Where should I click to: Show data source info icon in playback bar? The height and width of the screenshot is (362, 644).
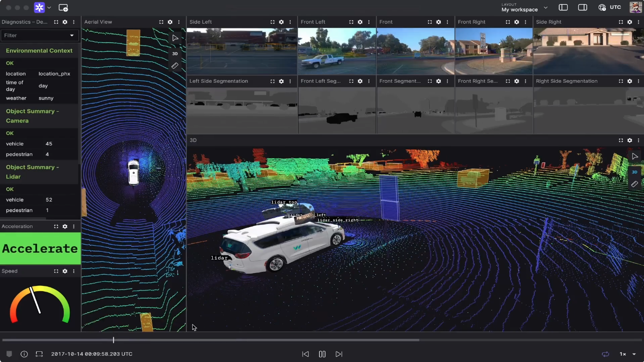[x=24, y=354]
